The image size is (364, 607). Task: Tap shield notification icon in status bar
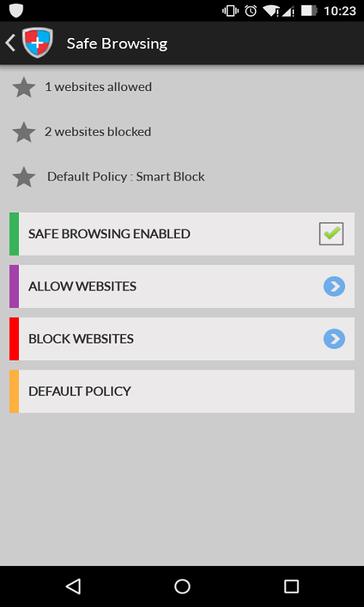[16, 11]
